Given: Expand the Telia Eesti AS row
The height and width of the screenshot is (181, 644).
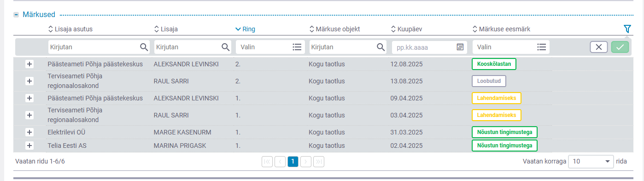Looking at the screenshot, I should tap(29, 146).
